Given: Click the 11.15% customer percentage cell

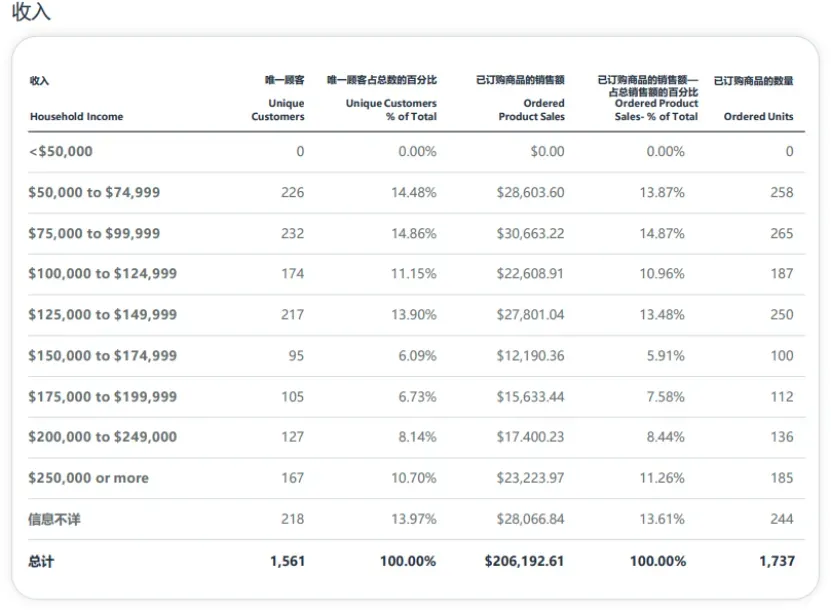Looking at the screenshot, I should pyautogui.click(x=414, y=273).
